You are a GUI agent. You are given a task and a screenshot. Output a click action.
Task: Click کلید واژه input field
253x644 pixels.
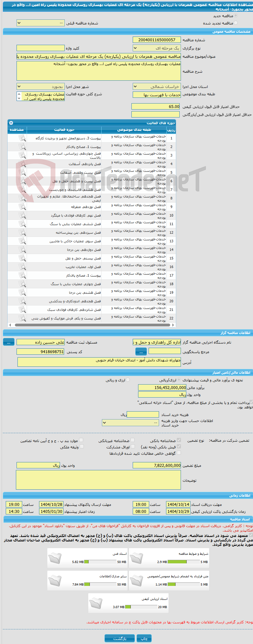pos(41,48)
